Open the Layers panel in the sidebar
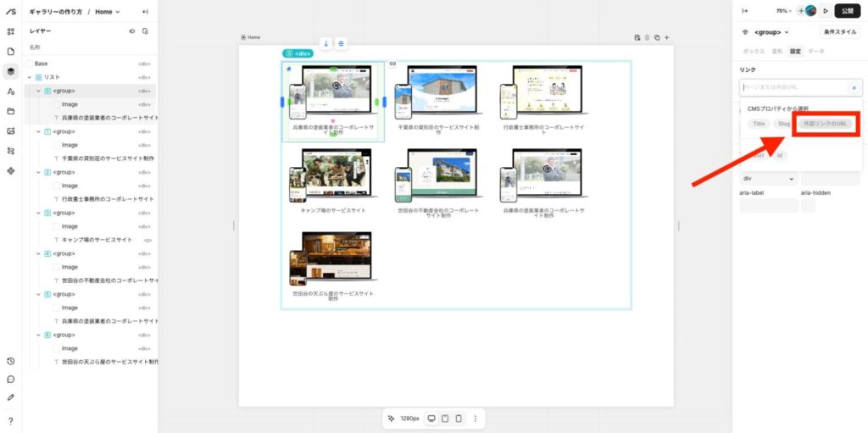This screenshot has height=433, width=868. coord(11,72)
